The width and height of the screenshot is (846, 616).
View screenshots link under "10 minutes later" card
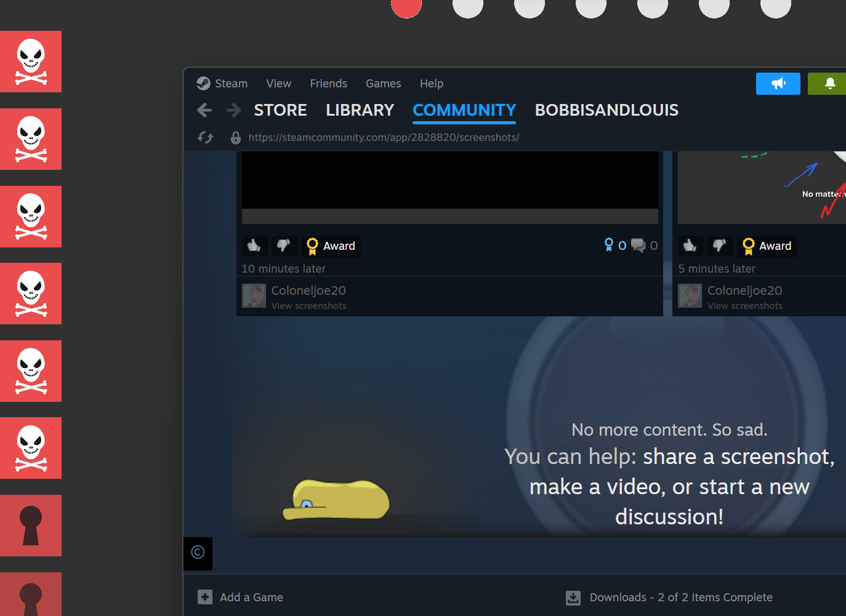click(308, 306)
